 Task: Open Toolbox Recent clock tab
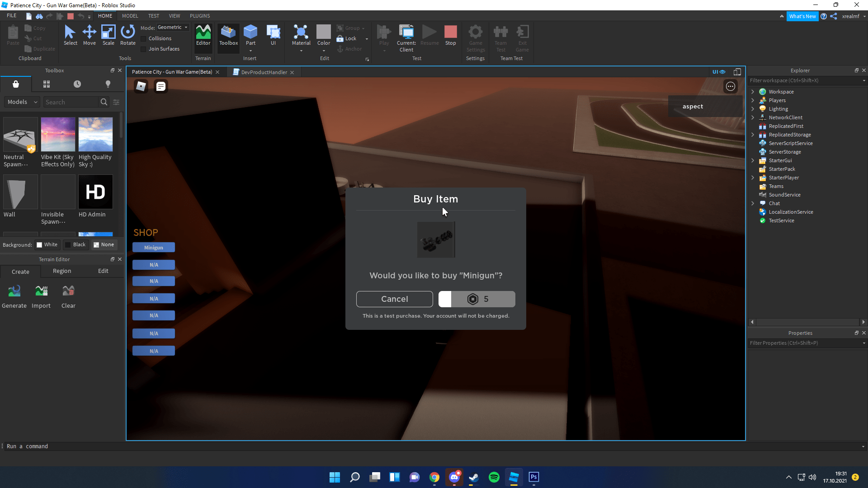[x=77, y=84]
